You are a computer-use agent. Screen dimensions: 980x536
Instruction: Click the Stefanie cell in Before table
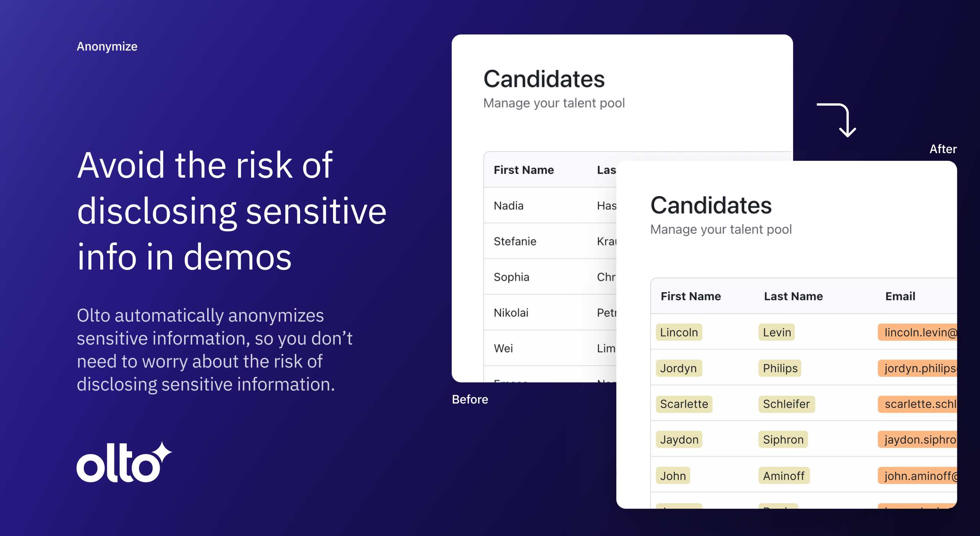pyautogui.click(x=515, y=241)
